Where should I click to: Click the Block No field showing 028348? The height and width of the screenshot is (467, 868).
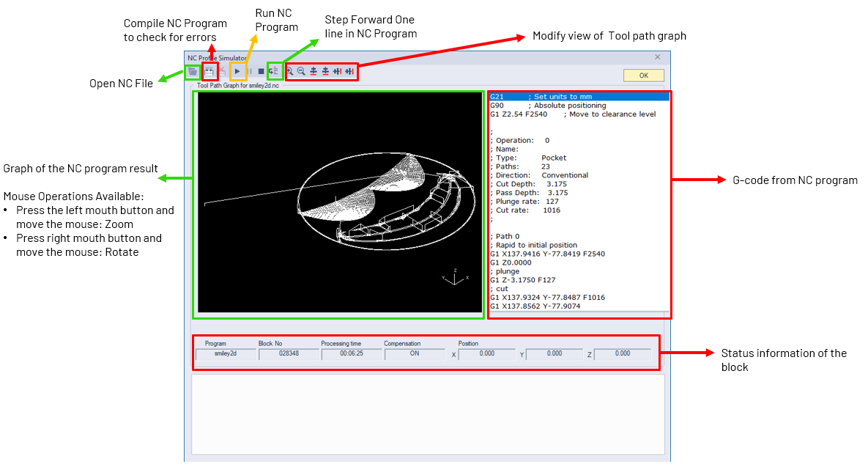[289, 354]
